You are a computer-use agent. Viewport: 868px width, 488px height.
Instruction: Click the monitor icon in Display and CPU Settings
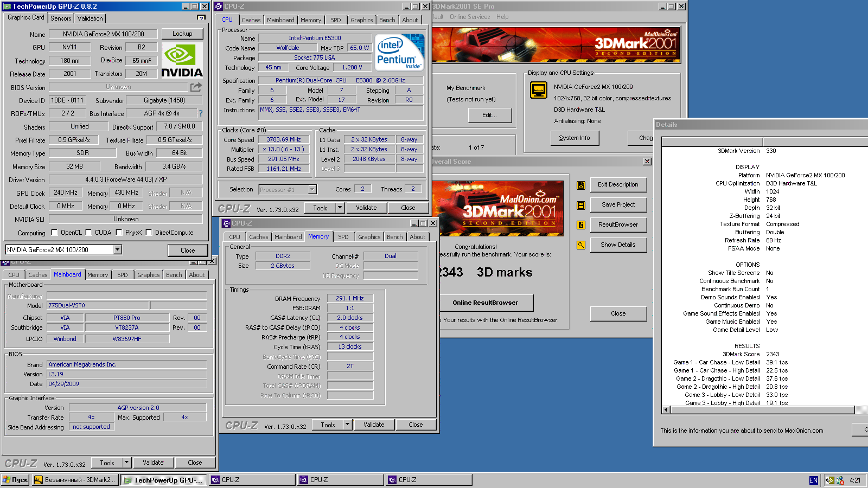[539, 90]
